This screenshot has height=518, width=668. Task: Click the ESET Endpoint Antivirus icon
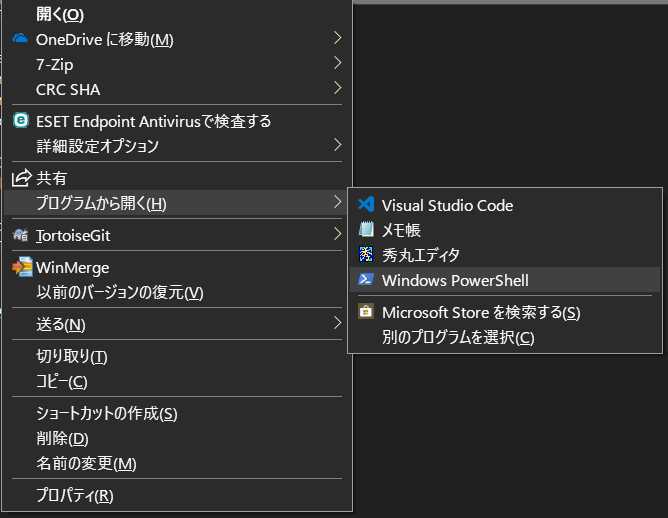click(20, 121)
